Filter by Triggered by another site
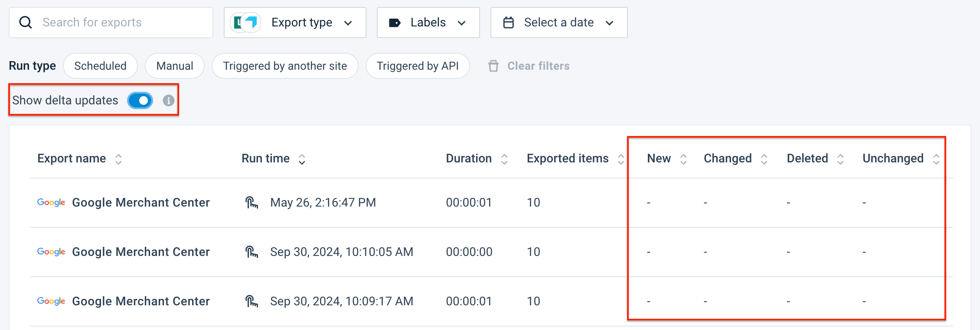The height and width of the screenshot is (330, 980). 285,66
